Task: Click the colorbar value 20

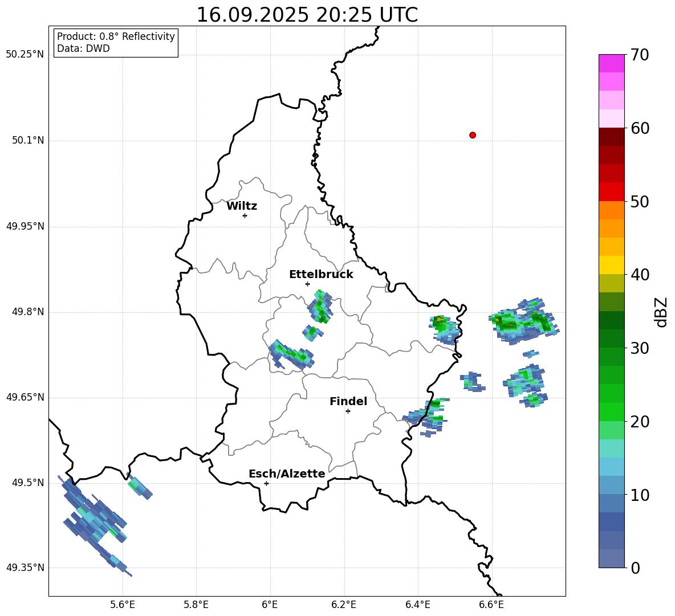Action: (x=640, y=422)
